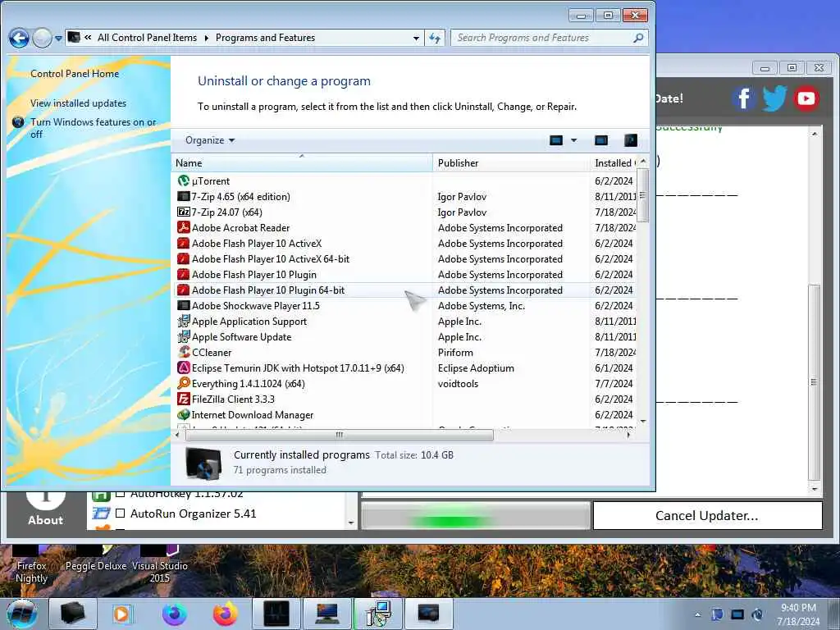Open the Organize dropdown menu
The width and height of the screenshot is (840, 630).
[210, 140]
